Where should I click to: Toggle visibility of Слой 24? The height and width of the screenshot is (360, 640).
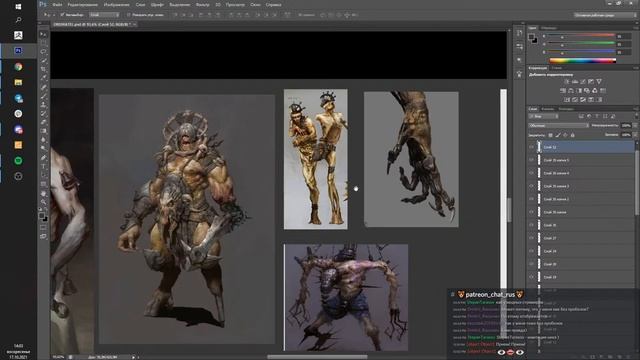point(531,251)
